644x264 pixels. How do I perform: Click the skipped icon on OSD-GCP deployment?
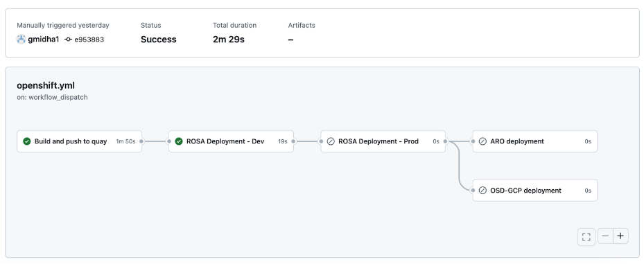tap(482, 191)
